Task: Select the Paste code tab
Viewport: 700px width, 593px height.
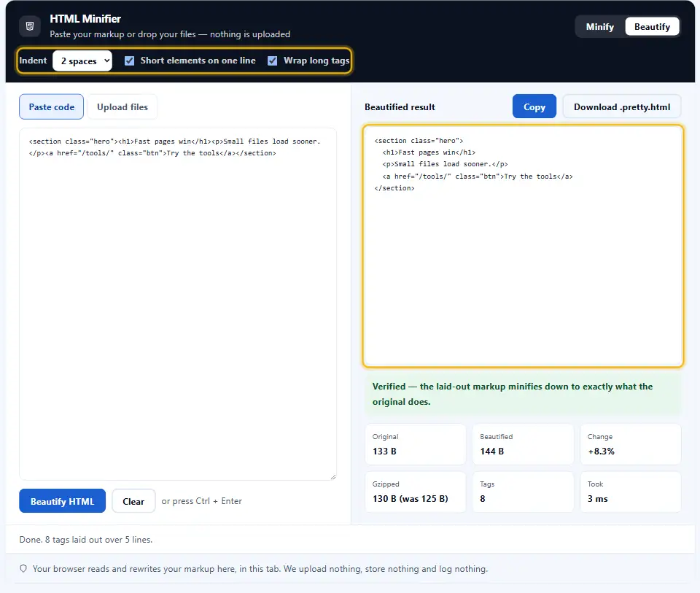Action: click(51, 106)
